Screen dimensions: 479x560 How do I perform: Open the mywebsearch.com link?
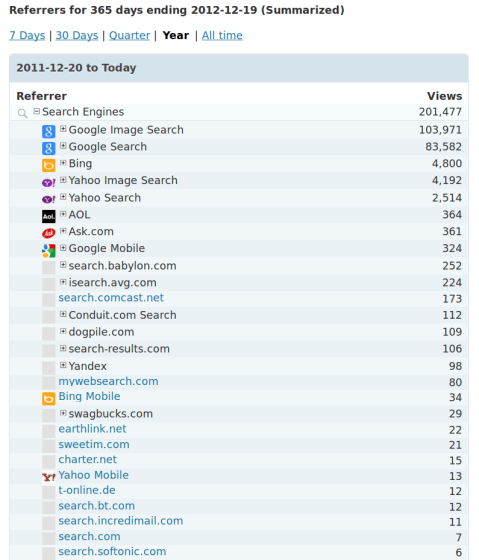(x=108, y=381)
